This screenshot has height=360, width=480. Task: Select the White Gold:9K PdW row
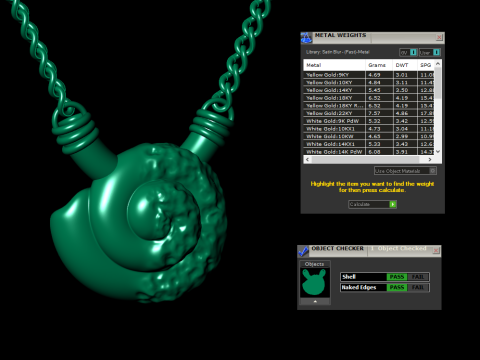click(369, 121)
